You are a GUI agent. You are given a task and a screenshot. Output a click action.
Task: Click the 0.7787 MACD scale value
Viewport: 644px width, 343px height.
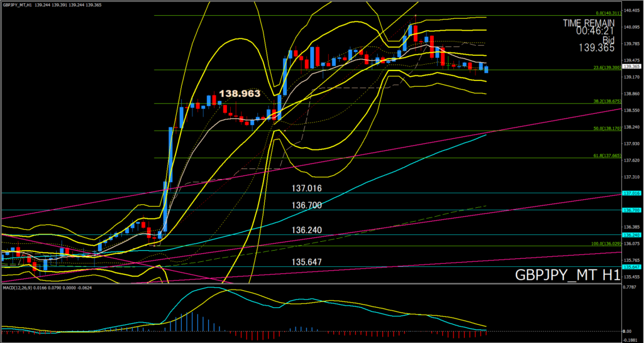pos(630,288)
